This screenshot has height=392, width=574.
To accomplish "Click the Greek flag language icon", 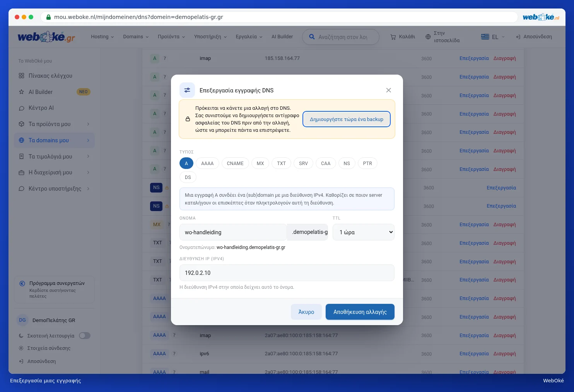I will click(x=485, y=37).
